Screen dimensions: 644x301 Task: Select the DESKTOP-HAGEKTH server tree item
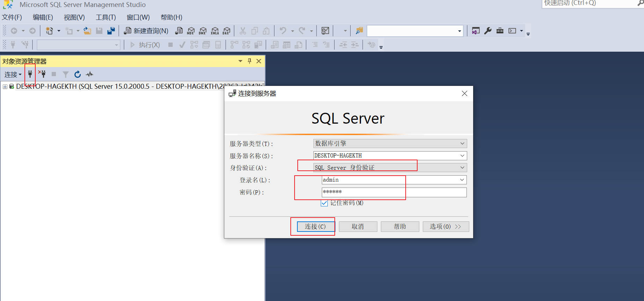click(x=140, y=86)
